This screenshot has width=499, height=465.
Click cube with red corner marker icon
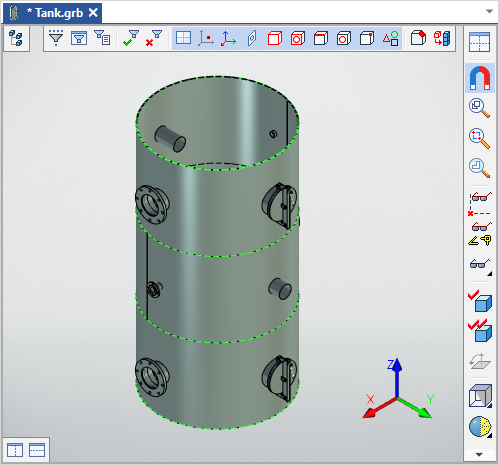tap(418, 38)
